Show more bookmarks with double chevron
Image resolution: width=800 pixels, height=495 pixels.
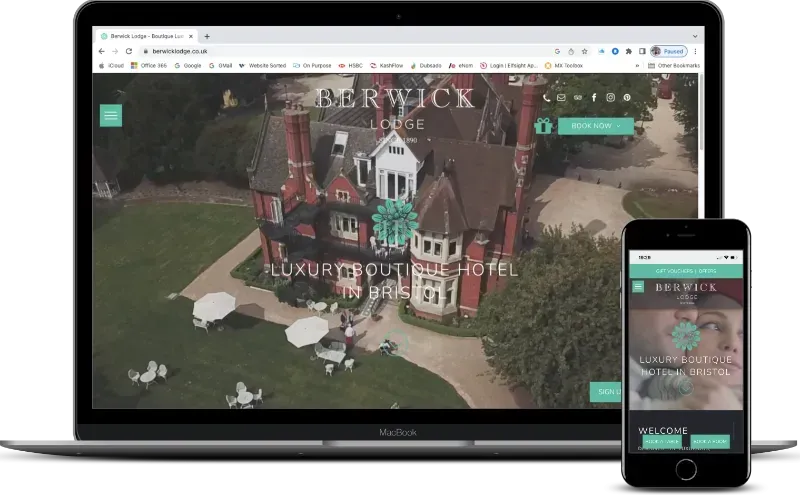pyautogui.click(x=637, y=66)
